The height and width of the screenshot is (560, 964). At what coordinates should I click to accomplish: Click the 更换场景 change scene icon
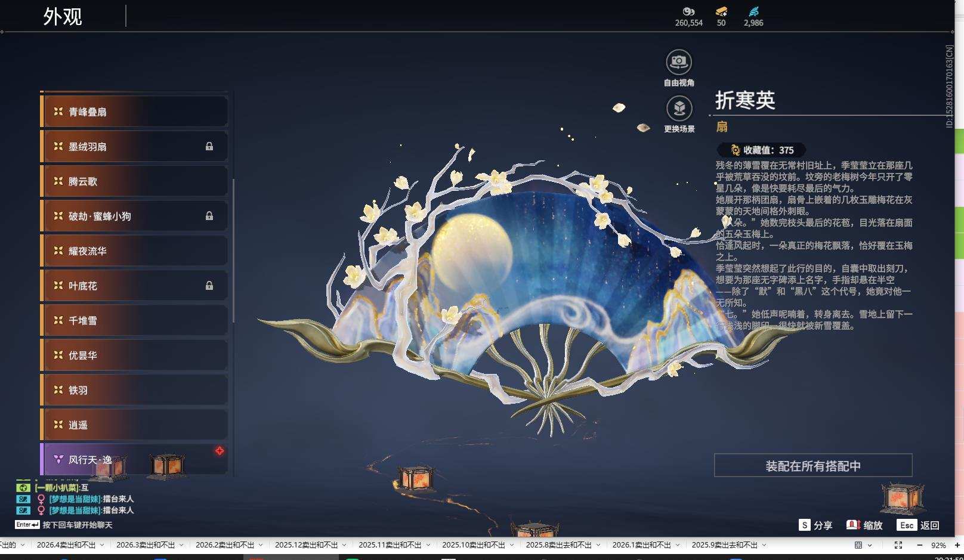pyautogui.click(x=679, y=109)
